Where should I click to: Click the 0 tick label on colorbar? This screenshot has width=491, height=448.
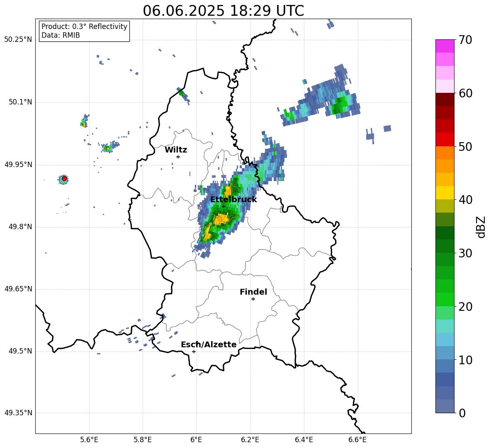(462, 413)
